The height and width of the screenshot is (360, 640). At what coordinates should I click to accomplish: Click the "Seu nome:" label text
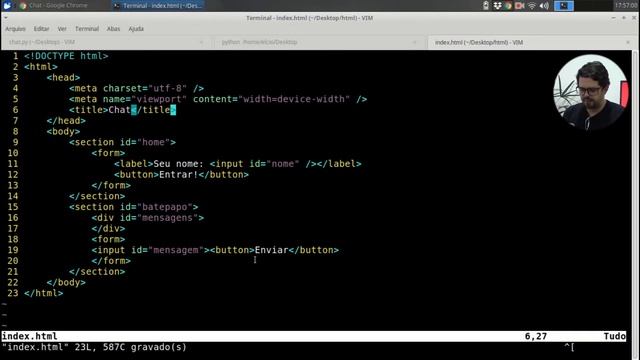(x=178, y=164)
